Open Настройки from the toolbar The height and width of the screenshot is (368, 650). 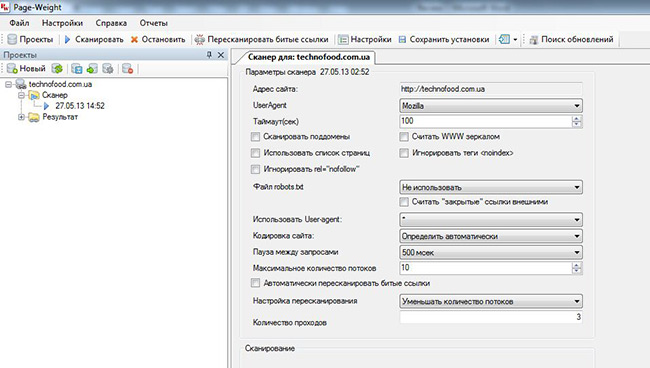(365, 39)
